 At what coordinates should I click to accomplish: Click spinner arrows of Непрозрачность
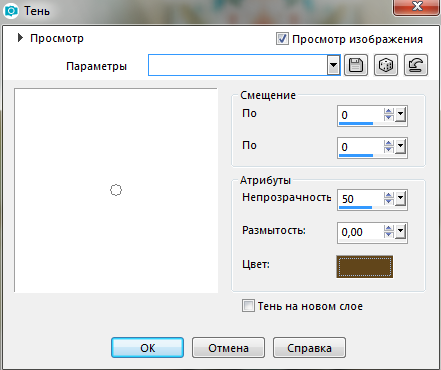pyautogui.click(x=389, y=198)
